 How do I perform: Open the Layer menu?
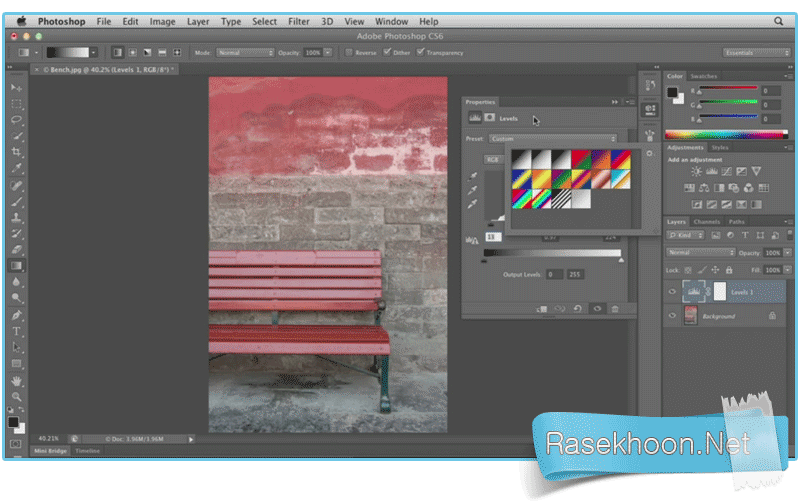[198, 21]
